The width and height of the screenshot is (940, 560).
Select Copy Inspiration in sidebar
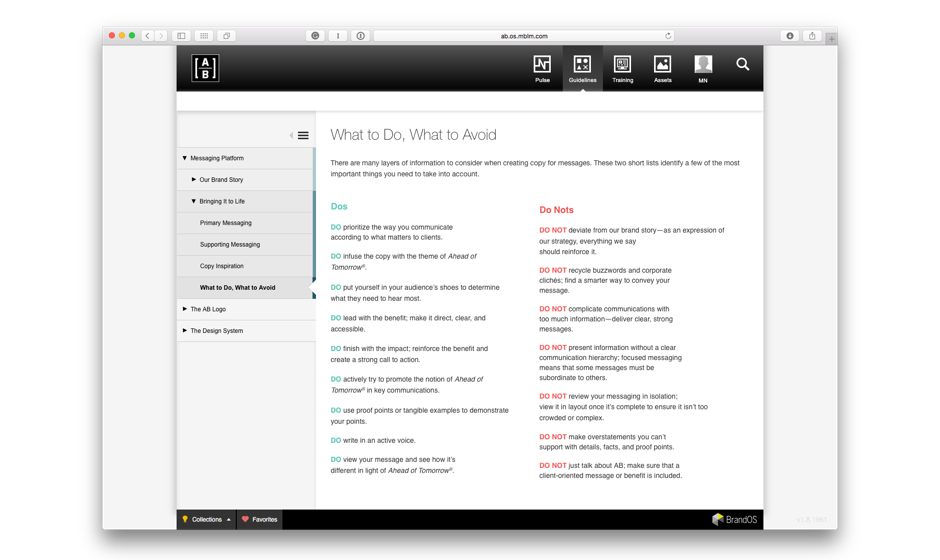pyautogui.click(x=222, y=266)
